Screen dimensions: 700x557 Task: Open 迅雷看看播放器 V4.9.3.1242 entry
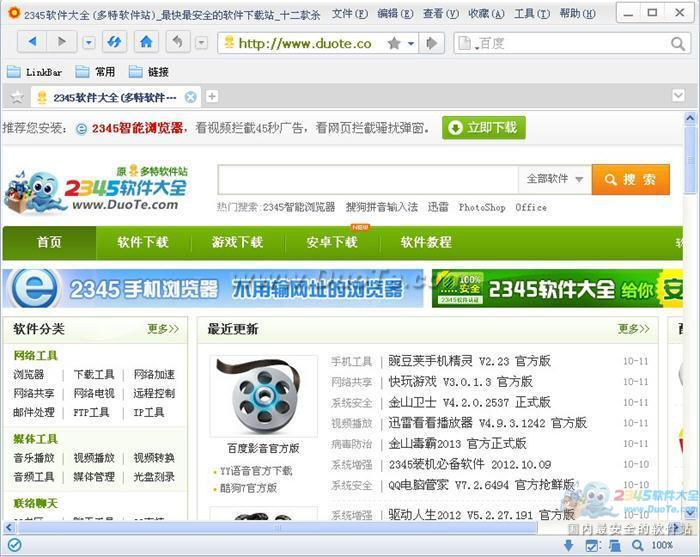(x=488, y=423)
